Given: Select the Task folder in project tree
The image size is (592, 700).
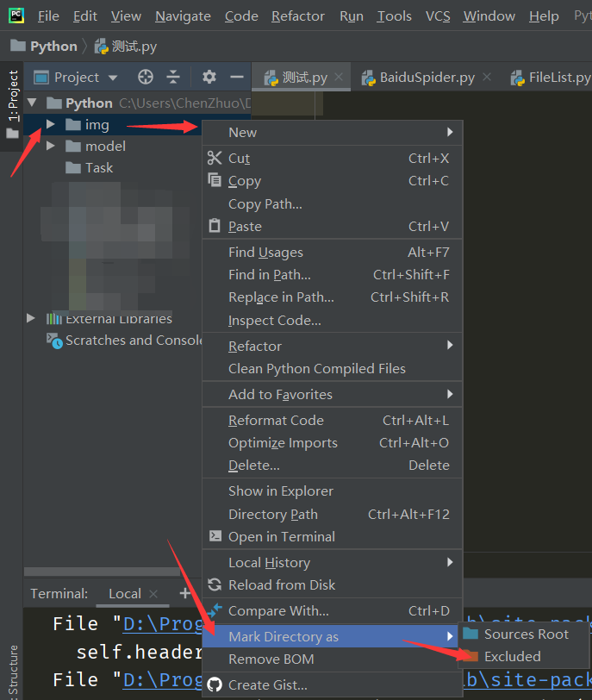Looking at the screenshot, I should pyautogui.click(x=98, y=168).
